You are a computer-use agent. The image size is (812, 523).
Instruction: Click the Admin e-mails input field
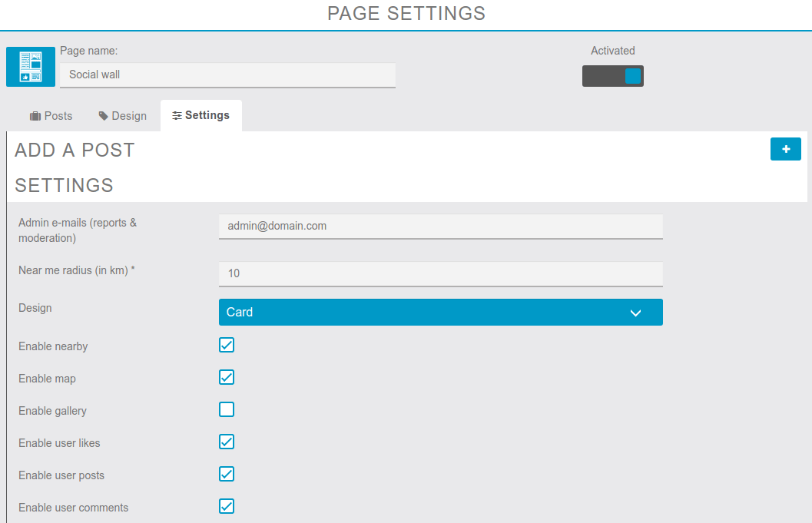441,227
